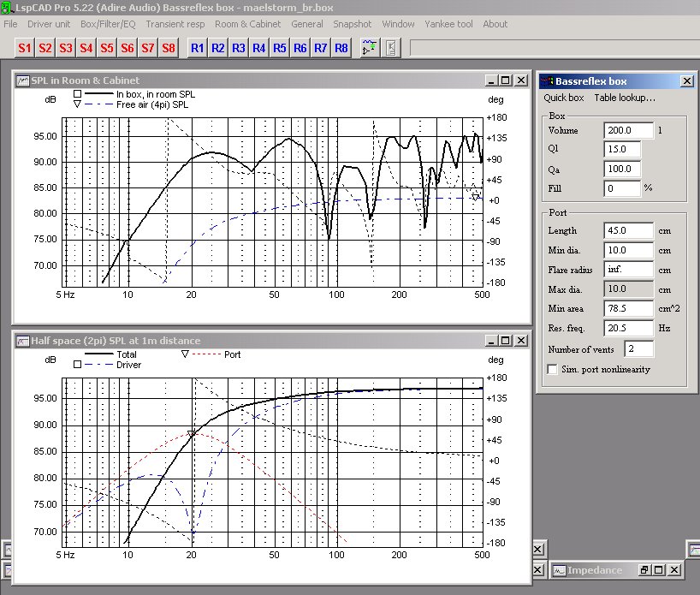
Task: Expand the Box/Filter/EQ menu
Action: point(109,24)
